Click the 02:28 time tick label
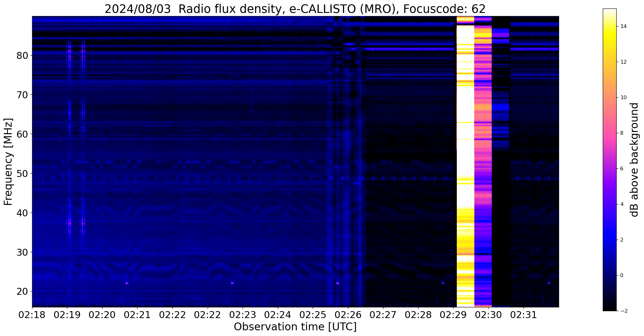The width and height of the screenshot is (644, 336). tap(418, 315)
